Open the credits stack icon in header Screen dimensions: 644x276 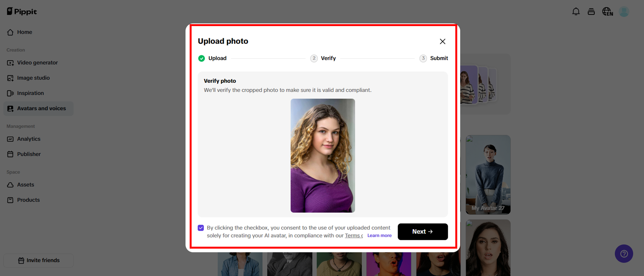pyautogui.click(x=591, y=12)
